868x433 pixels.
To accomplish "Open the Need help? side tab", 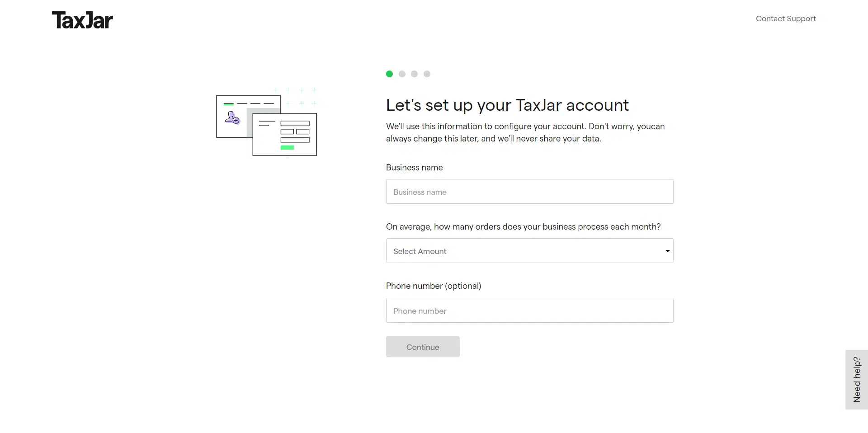I will point(857,380).
